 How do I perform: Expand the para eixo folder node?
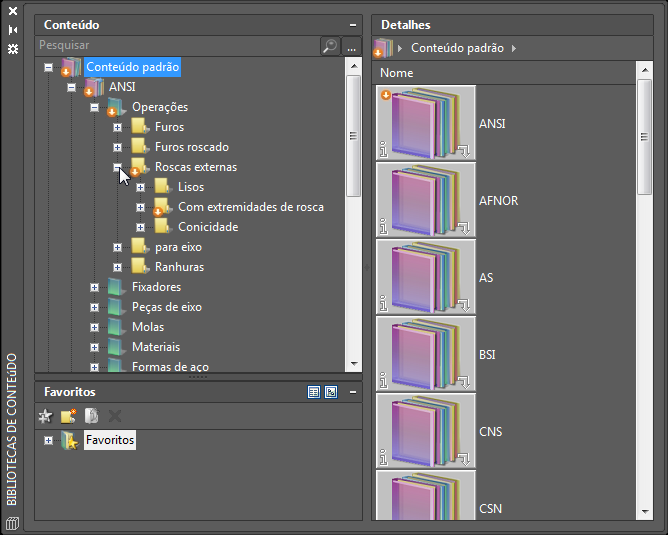[x=118, y=247]
